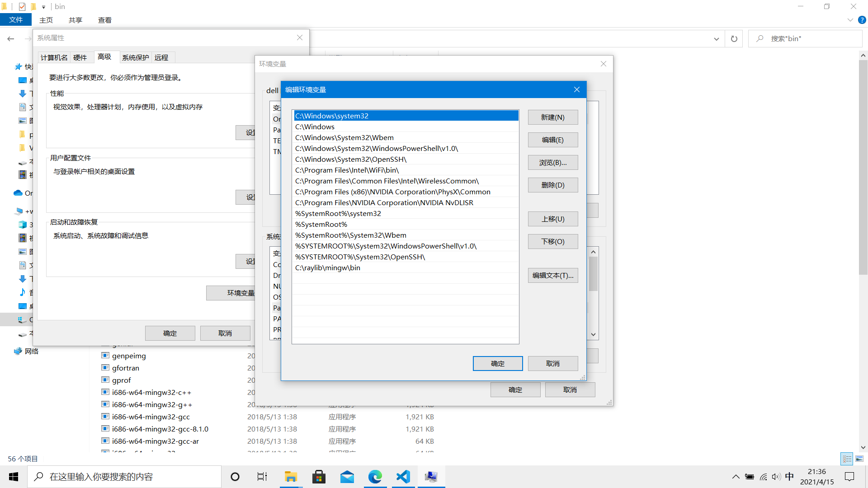Open volume control in system tray
868x488 pixels.
pos(776,477)
